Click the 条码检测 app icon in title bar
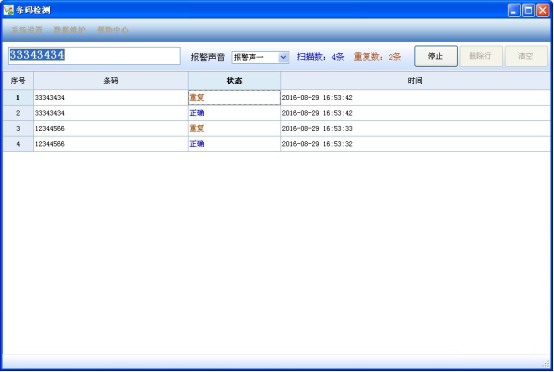The height and width of the screenshot is (372, 554). tap(8, 10)
